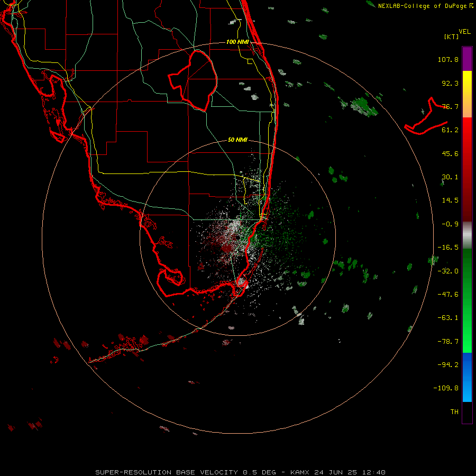Image resolution: width=476 pixels, height=476 pixels.
Task: Click the blue segment of velocity color bar
Action: coord(467,377)
